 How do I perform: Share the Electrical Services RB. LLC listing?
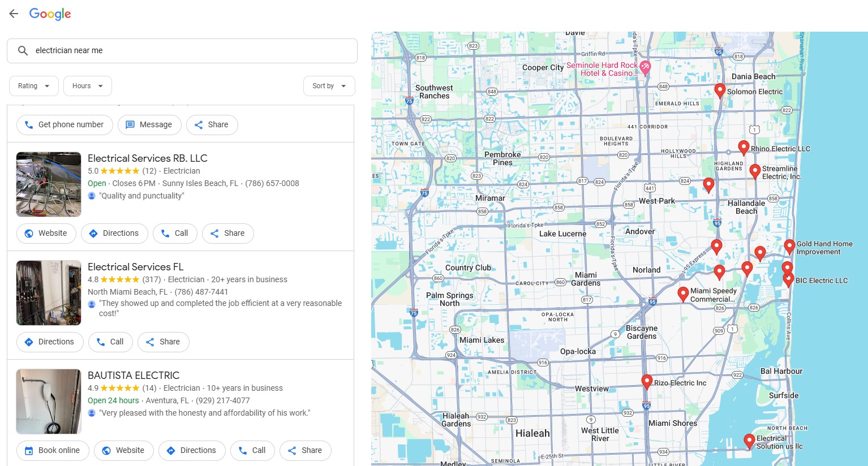point(228,234)
